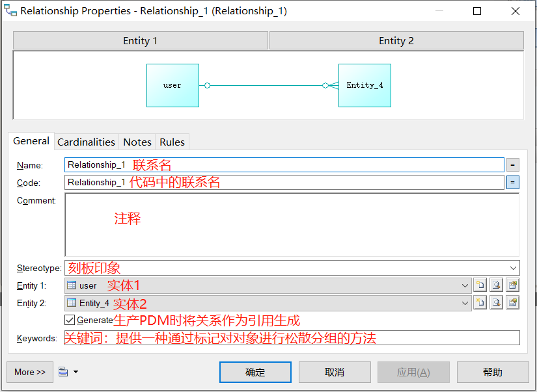
Task: Open the Stereotype dropdown list
Action: coord(514,267)
